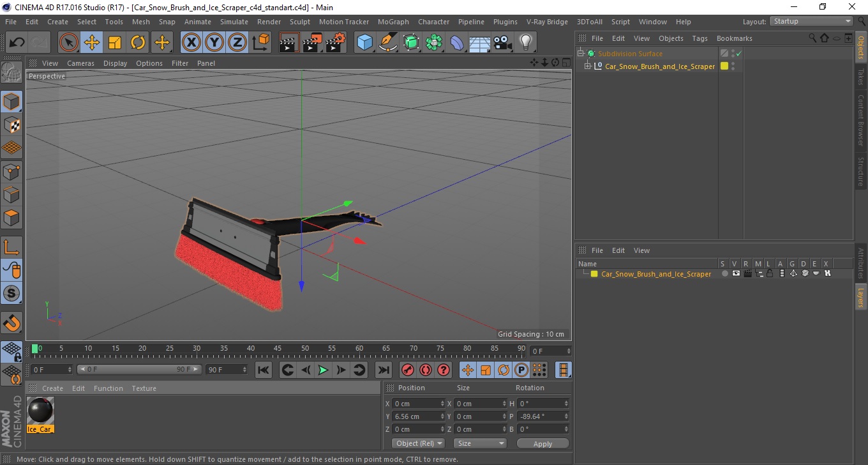Screen dimensions: 868x465
Task: Click the Autokeying button
Action: pos(426,370)
